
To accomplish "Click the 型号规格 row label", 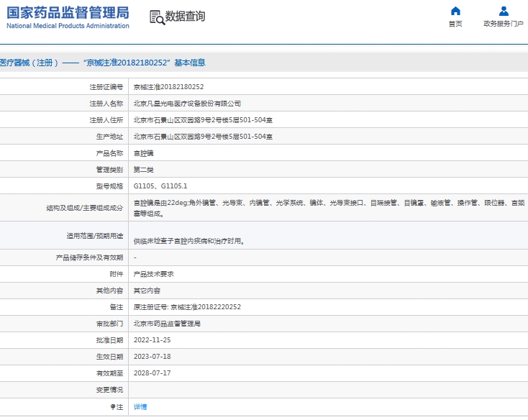I will click(x=110, y=186).
